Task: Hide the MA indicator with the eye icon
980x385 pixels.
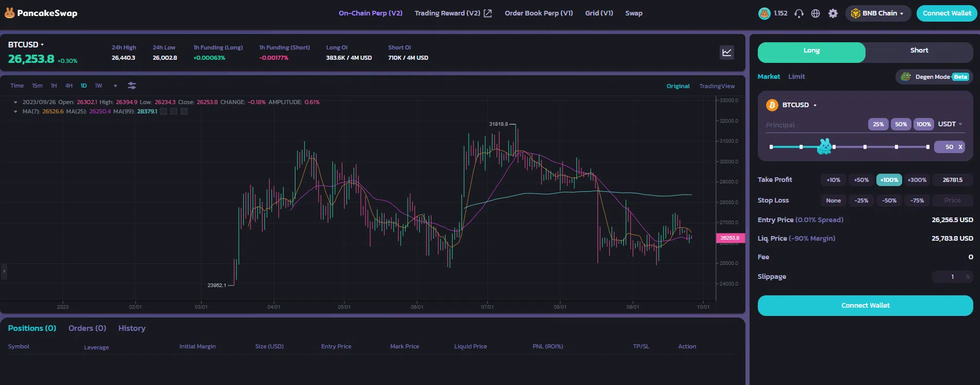Action: click(163, 111)
